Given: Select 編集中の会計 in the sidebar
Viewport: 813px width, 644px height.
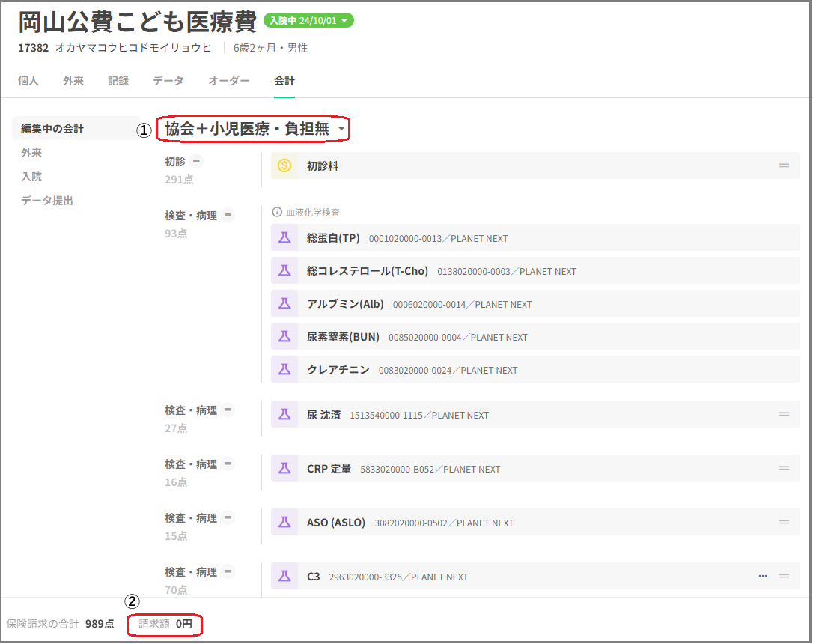Looking at the screenshot, I should click(76, 129).
